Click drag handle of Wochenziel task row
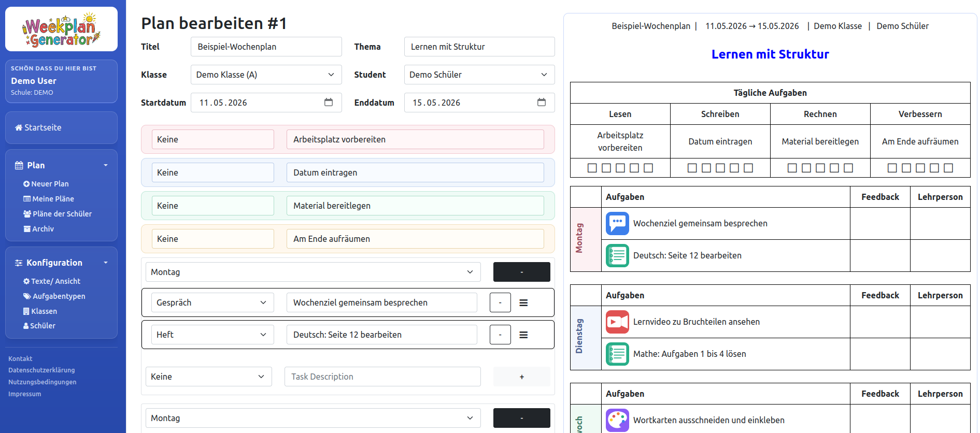 (523, 302)
